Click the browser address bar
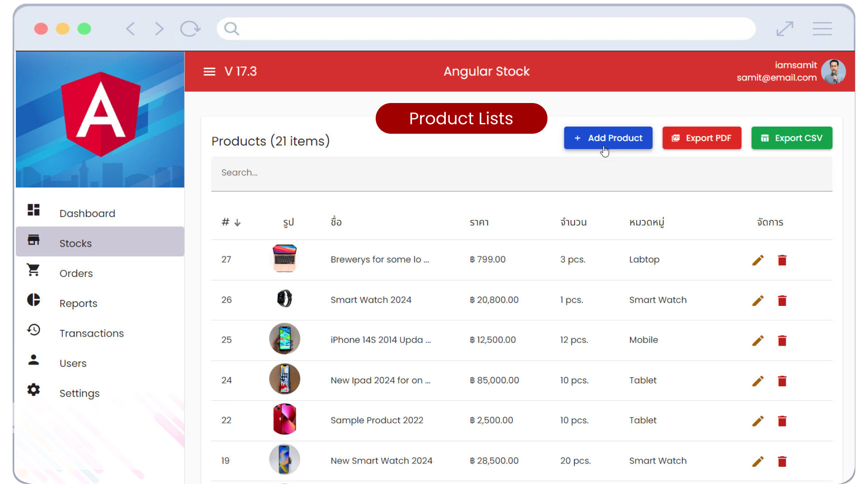Screen dimensions: 868x488 click(486, 29)
